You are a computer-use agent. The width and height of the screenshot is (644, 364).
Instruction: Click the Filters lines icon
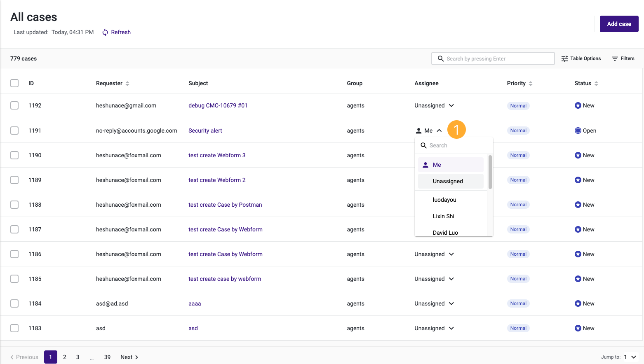click(615, 58)
